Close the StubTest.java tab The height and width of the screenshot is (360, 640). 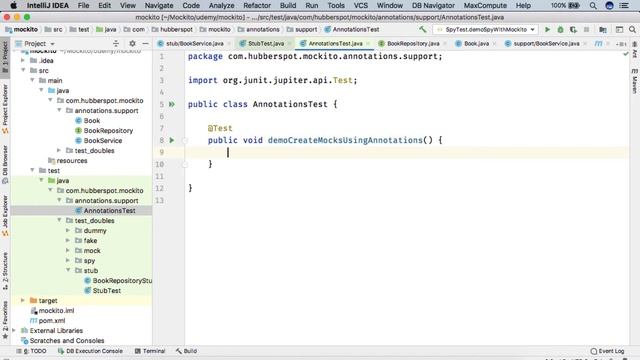pyautogui.click(x=289, y=43)
